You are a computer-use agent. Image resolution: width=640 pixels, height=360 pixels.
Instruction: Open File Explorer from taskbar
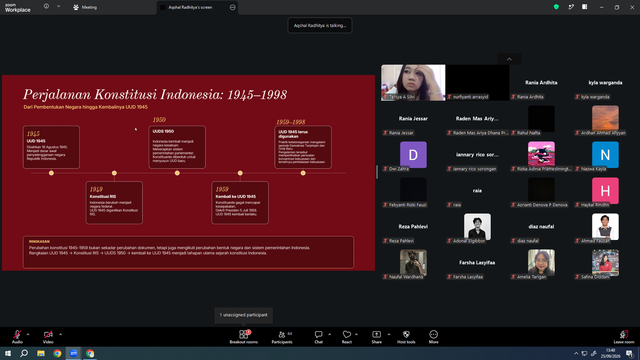click(x=41, y=353)
